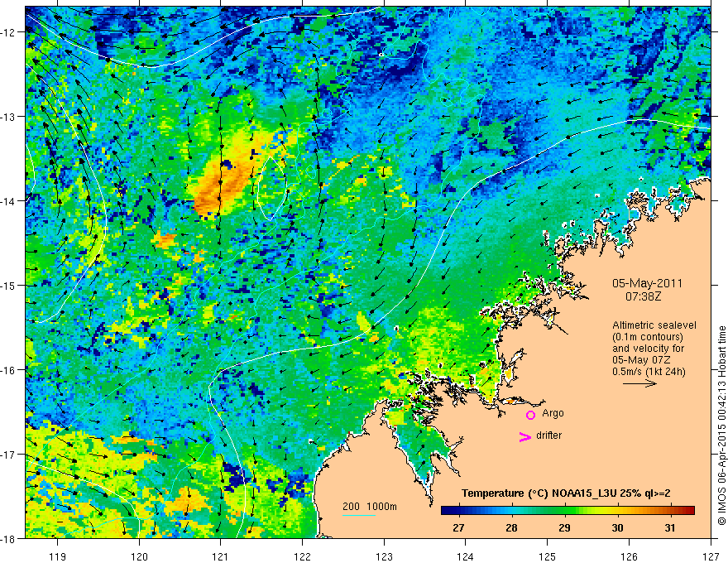Click the -18 latitude axis label
This screenshot has height=563, width=728.
[8, 538]
